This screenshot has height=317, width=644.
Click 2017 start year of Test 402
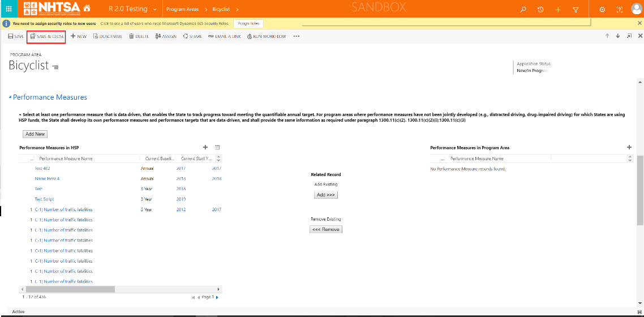coord(181,168)
